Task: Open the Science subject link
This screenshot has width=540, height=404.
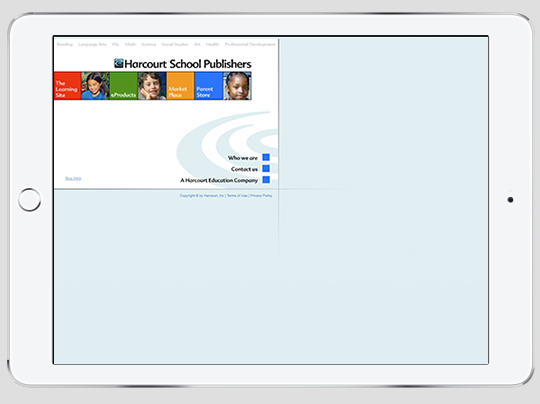Action: 149,44
